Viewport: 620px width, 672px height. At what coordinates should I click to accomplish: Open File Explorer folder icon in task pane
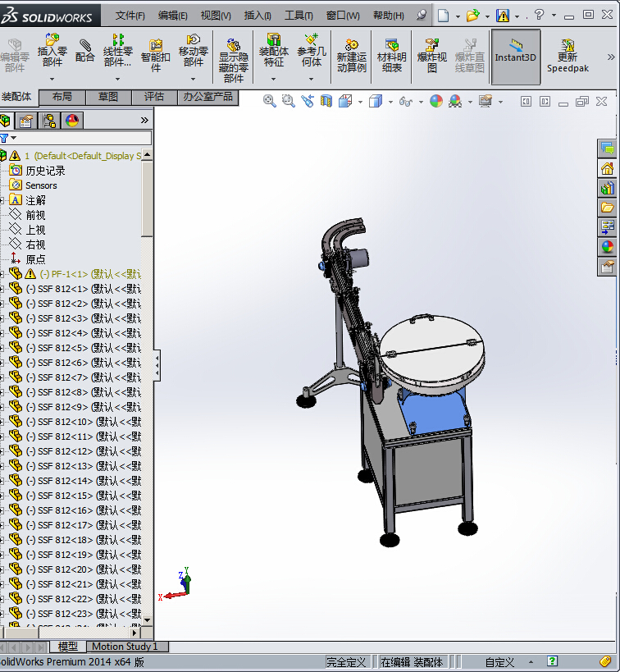pos(607,208)
